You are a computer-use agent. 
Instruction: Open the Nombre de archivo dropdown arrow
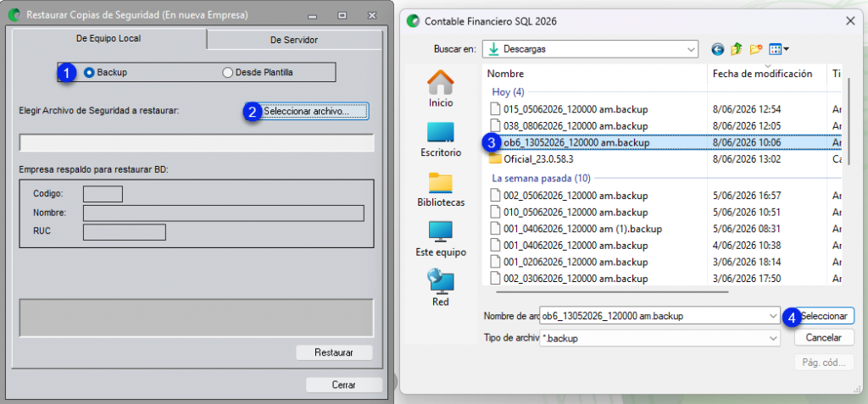(773, 316)
